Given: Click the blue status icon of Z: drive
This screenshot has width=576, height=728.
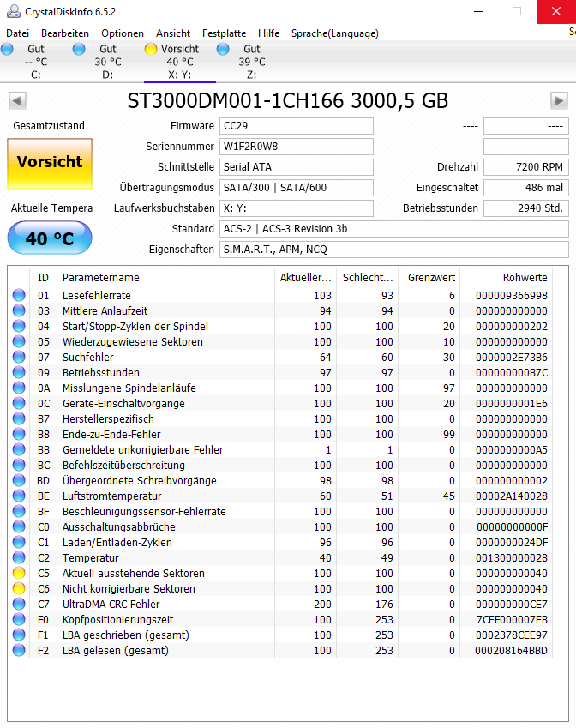Looking at the screenshot, I should click(x=223, y=49).
